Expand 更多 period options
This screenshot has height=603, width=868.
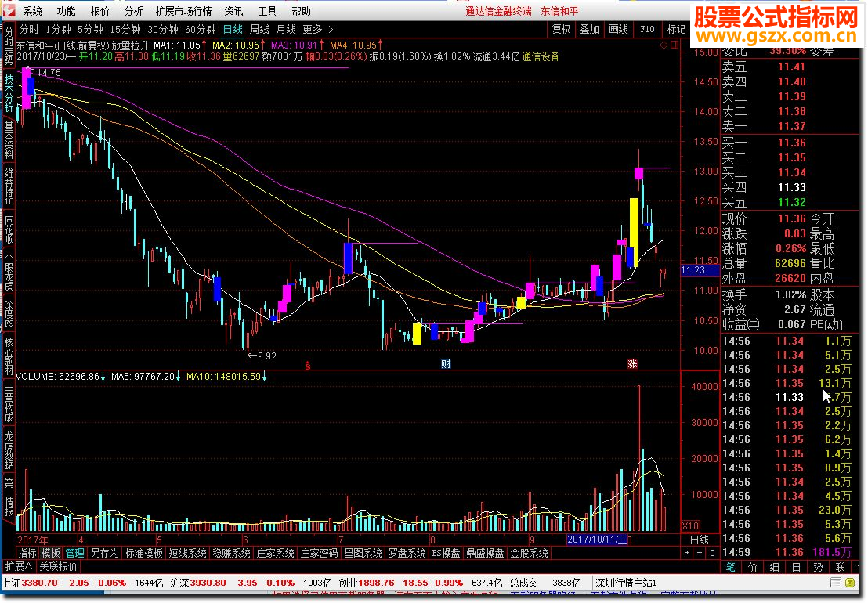(x=318, y=29)
